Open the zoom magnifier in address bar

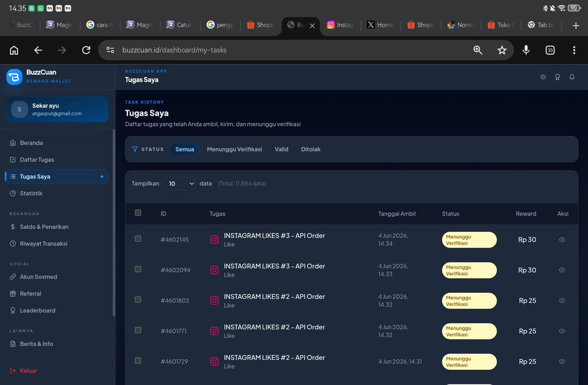tap(478, 50)
